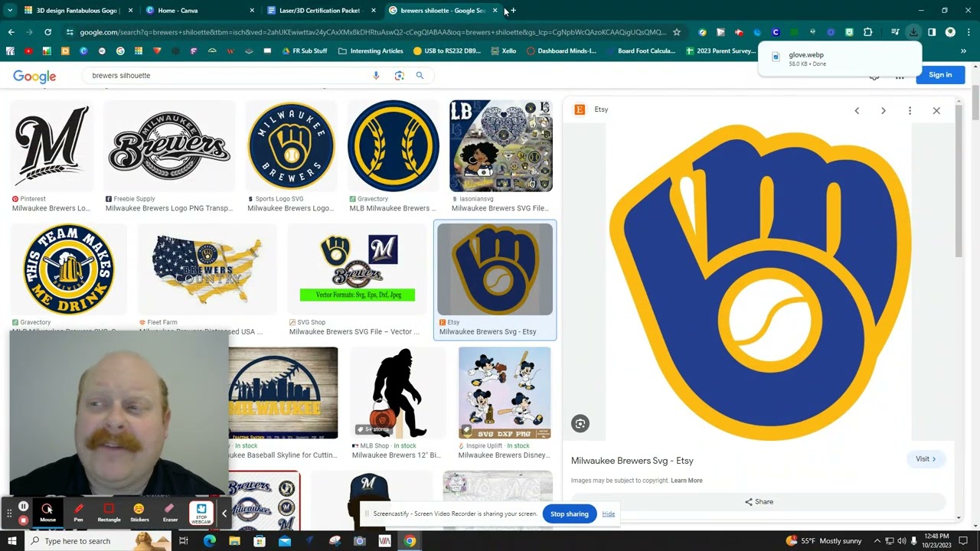
Task: Collapse the Screencastify annotation toolbar
Action: pyautogui.click(x=224, y=514)
